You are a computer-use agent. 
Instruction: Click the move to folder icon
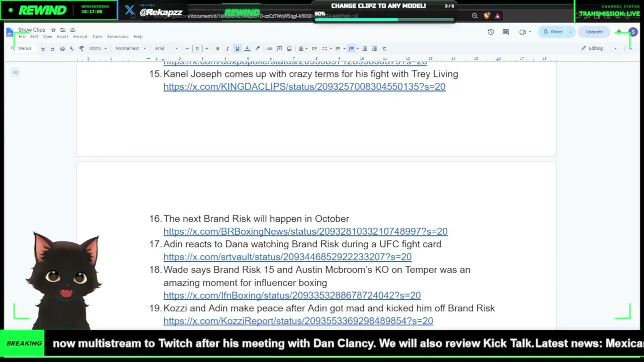63,30
